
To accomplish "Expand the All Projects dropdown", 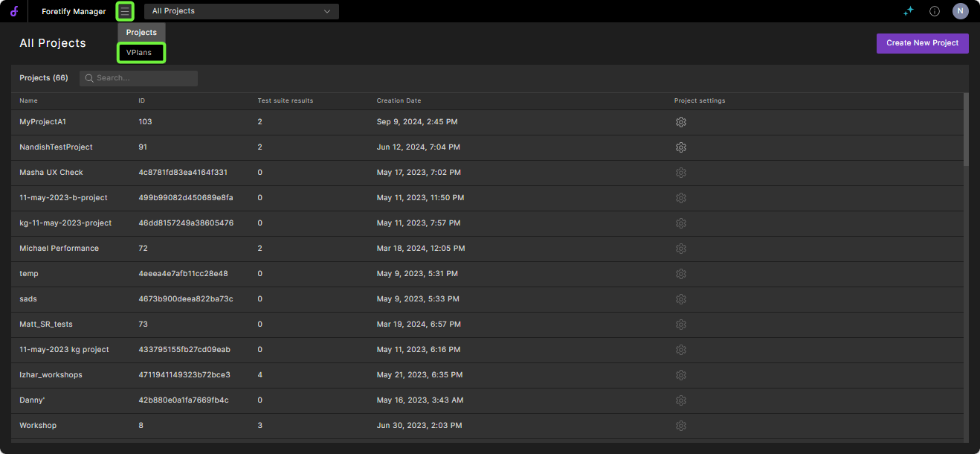I will tap(241, 11).
